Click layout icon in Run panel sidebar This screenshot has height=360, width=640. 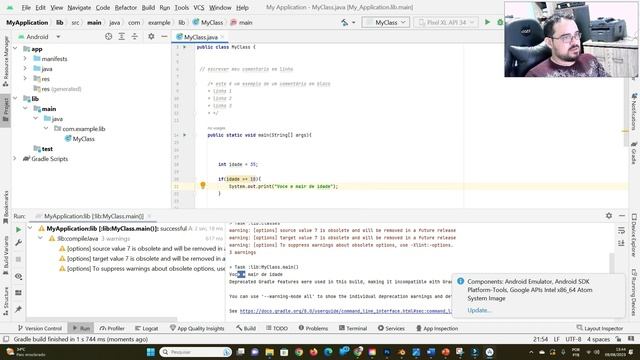point(18,293)
